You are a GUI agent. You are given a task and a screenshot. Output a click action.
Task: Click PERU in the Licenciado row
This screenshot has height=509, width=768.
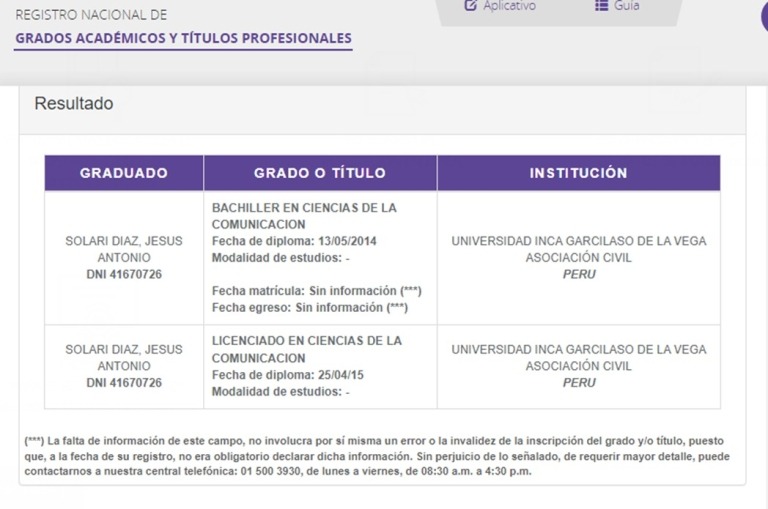click(x=579, y=383)
